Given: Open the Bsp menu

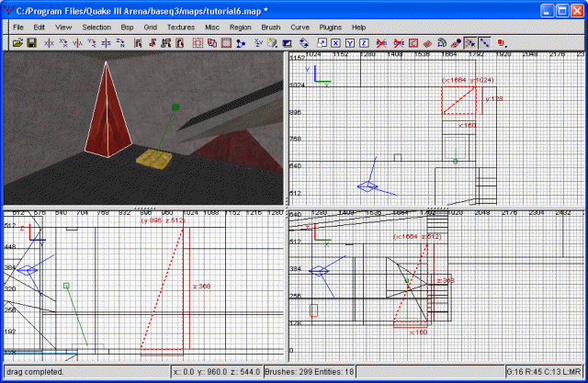Looking at the screenshot, I should (127, 28).
